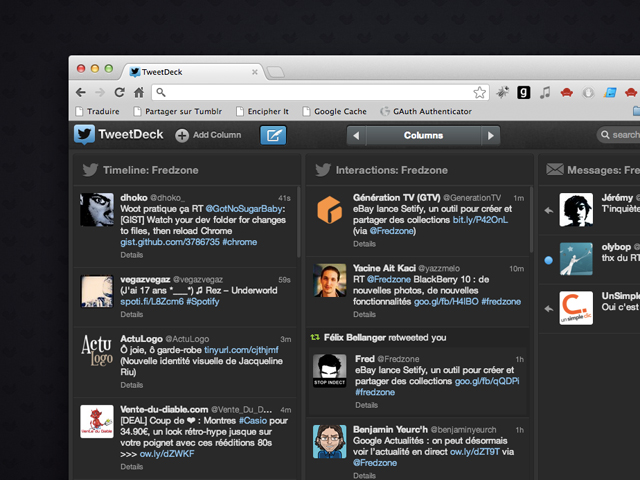This screenshot has height=480, width=640.
Task: Click the ActuLogo profile avatar
Action: 97,351
